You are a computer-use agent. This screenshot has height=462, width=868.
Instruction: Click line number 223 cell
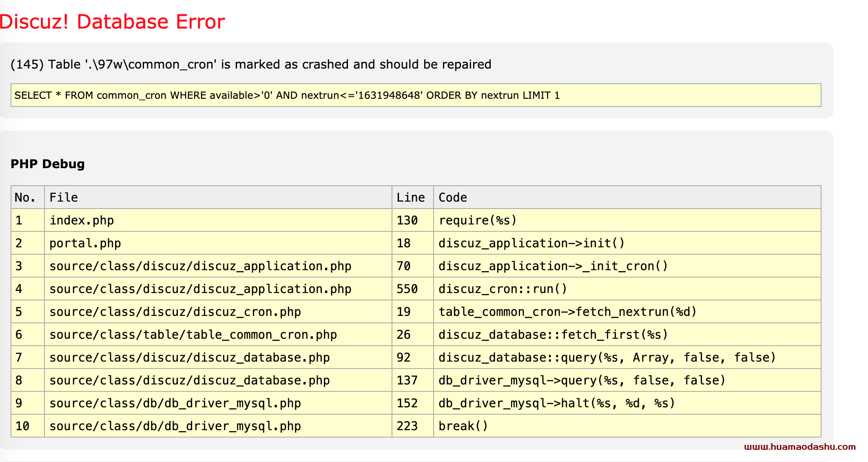pyautogui.click(x=412, y=426)
